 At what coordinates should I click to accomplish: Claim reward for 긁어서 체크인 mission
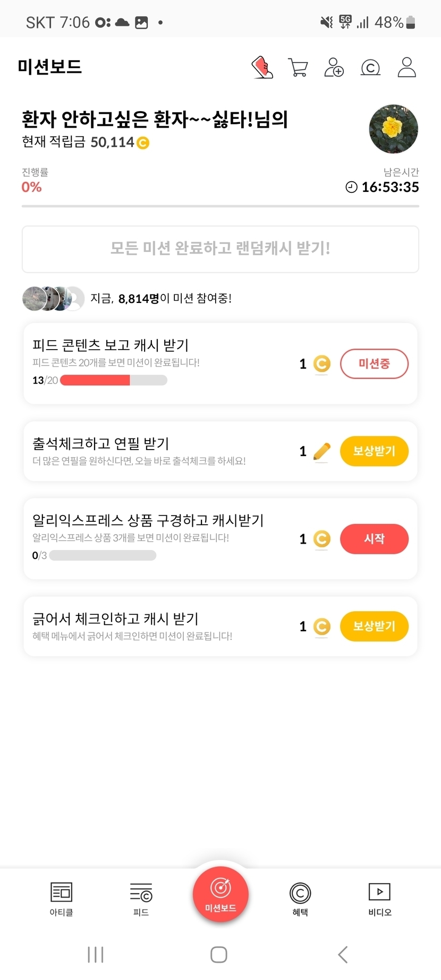click(x=374, y=626)
